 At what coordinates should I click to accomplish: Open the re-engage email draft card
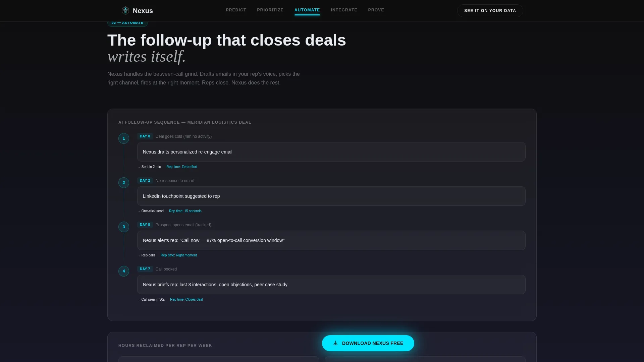pos(331,152)
